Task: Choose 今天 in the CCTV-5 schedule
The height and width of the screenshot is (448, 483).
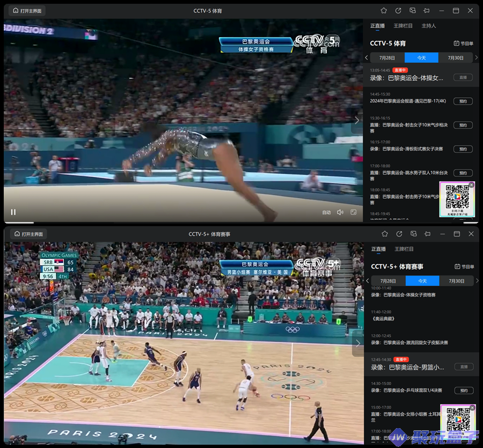Action: point(421,57)
